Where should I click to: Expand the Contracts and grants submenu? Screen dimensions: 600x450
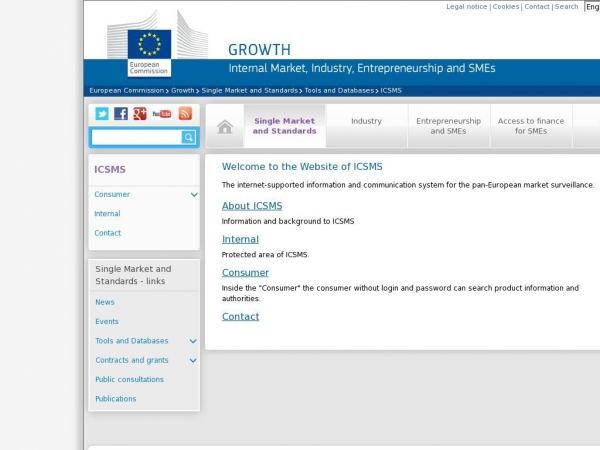point(193,360)
